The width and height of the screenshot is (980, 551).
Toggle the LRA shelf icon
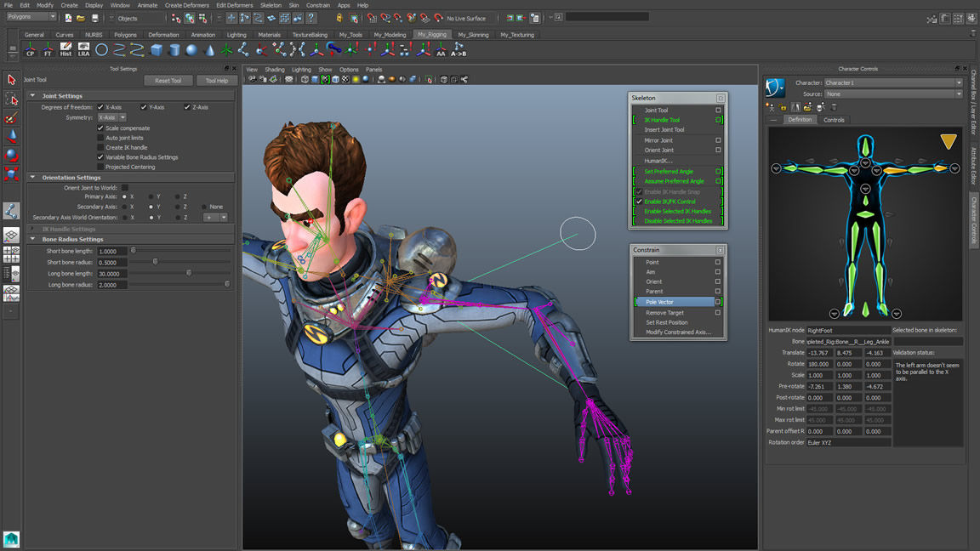pyautogui.click(x=83, y=49)
